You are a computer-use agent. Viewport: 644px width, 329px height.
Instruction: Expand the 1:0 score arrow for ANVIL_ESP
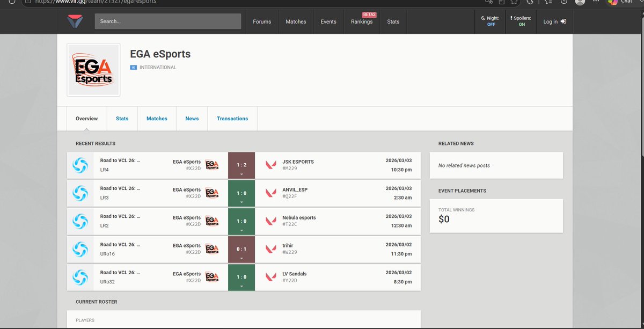pyautogui.click(x=241, y=202)
